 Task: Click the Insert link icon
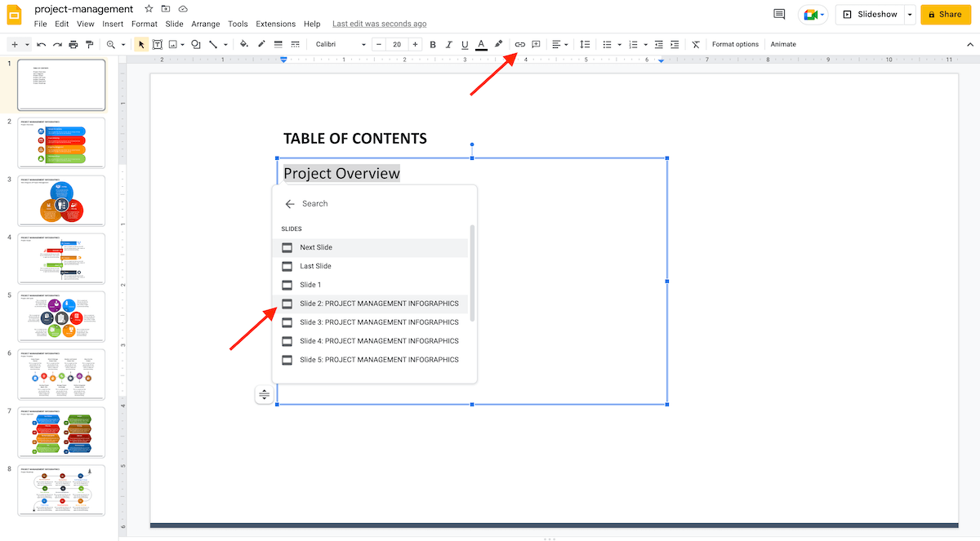(520, 44)
